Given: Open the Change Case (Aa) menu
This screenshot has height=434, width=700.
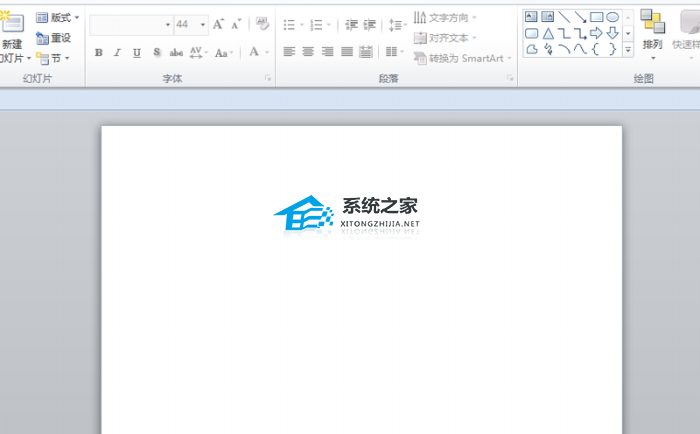Looking at the screenshot, I should 224,53.
